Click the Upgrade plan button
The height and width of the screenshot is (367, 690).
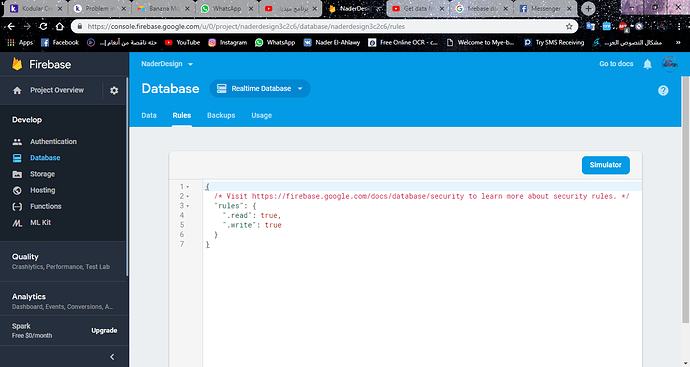(104, 330)
